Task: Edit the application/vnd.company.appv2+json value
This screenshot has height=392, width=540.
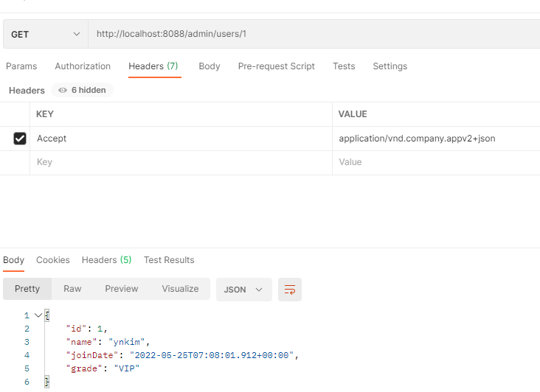Action: click(x=436, y=139)
